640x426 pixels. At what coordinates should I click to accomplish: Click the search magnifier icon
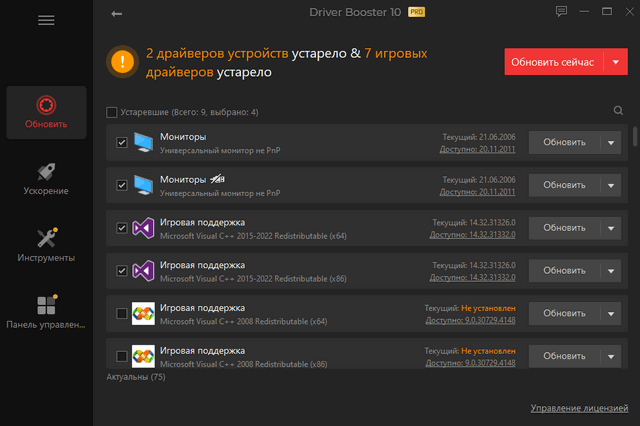pos(618,111)
